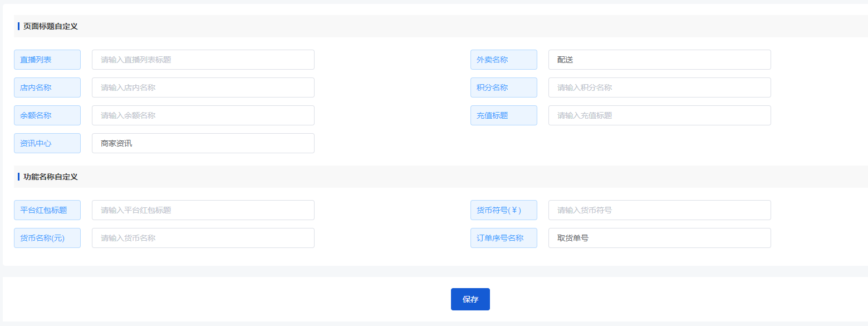This screenshot has width=868, height=326.
Task: Focus the 直播列表 title input field
Action: [x=203, y=60]
